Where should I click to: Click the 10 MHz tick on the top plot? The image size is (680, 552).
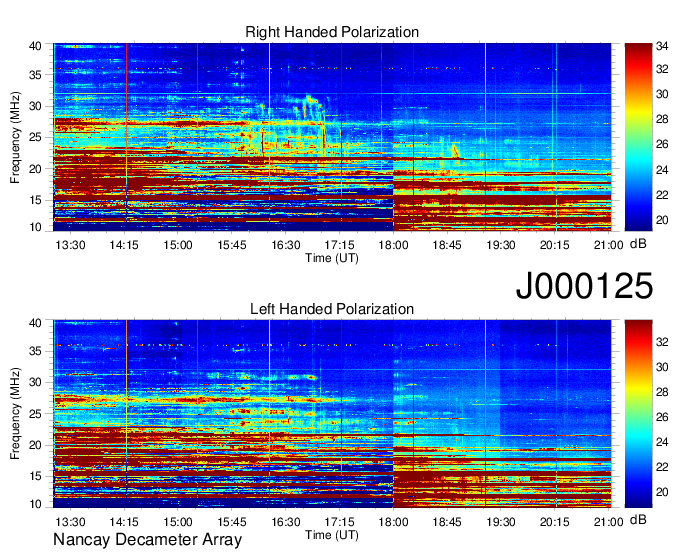[x=35, y=227]
